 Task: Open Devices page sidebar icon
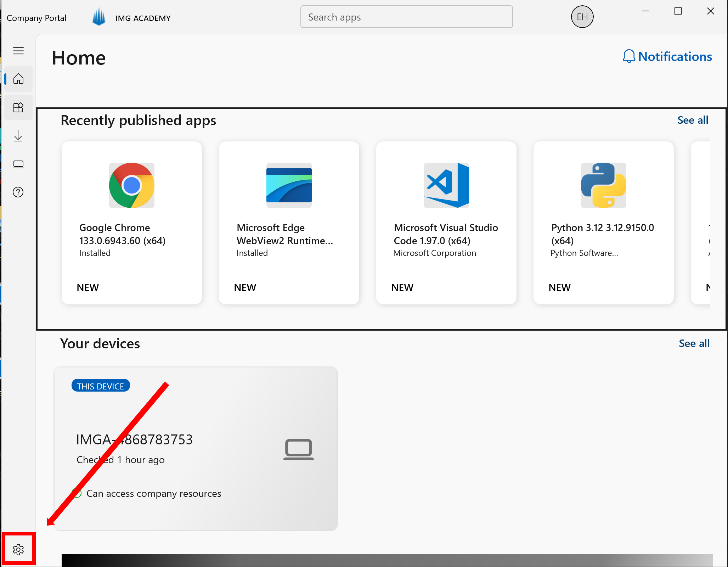[18, 164]
